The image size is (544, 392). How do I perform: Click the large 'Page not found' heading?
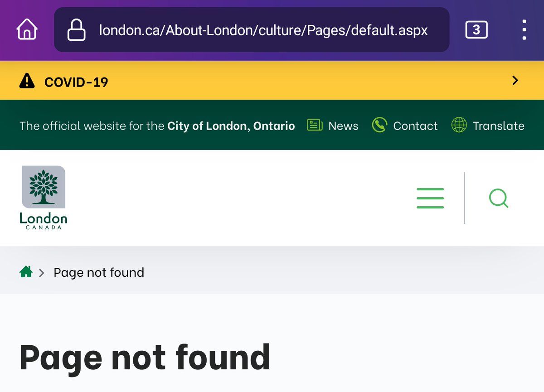(145, 358)
